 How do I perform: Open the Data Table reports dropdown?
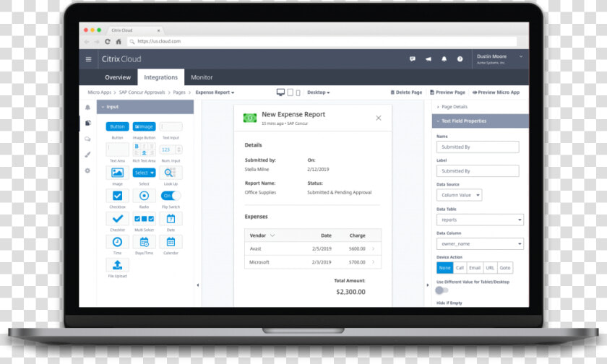(480, 220)
